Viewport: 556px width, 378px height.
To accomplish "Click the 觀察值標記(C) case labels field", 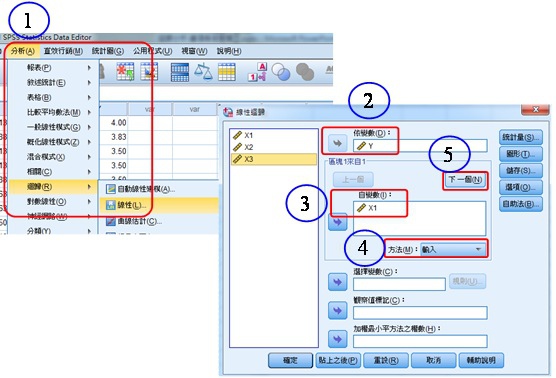I will pos(420,313).
